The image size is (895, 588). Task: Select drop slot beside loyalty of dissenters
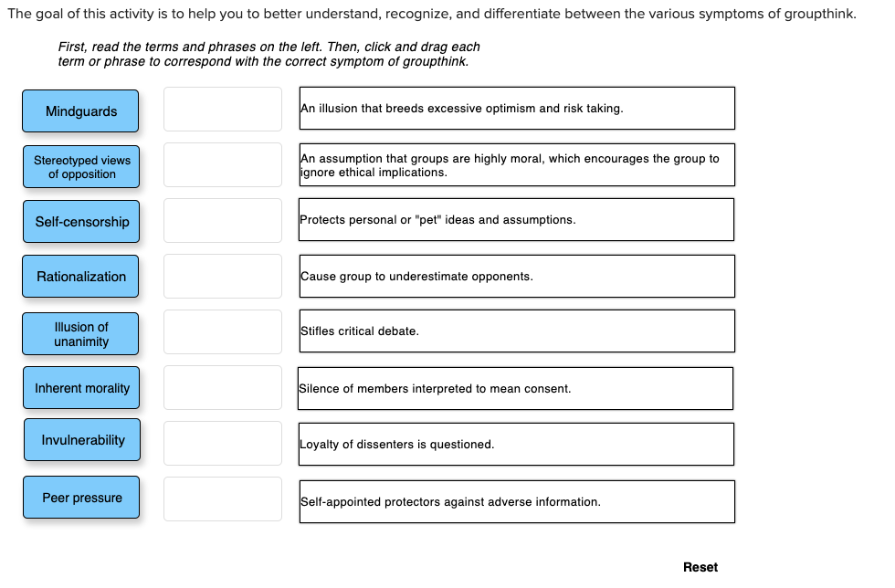[223, 443]
